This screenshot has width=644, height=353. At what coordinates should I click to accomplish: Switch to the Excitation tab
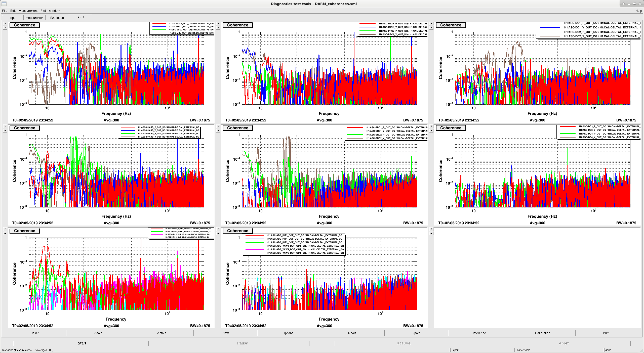point(57,18)
